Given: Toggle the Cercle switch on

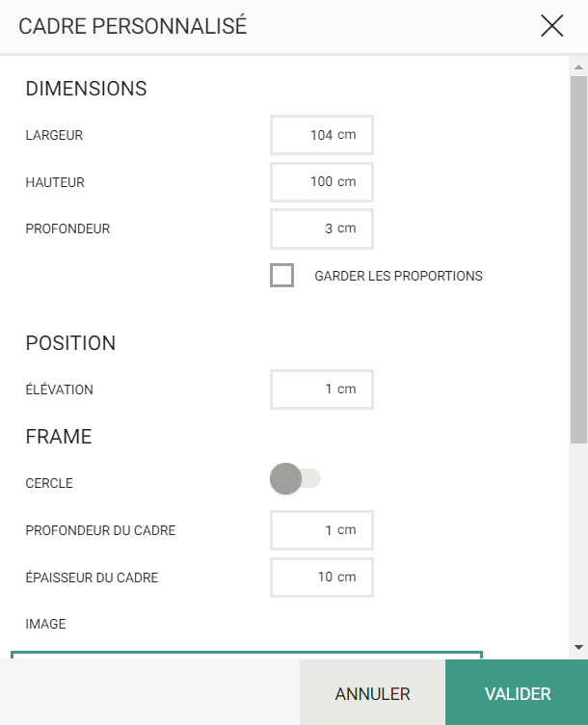Looking at the screenshot, I should click(295, 478).
